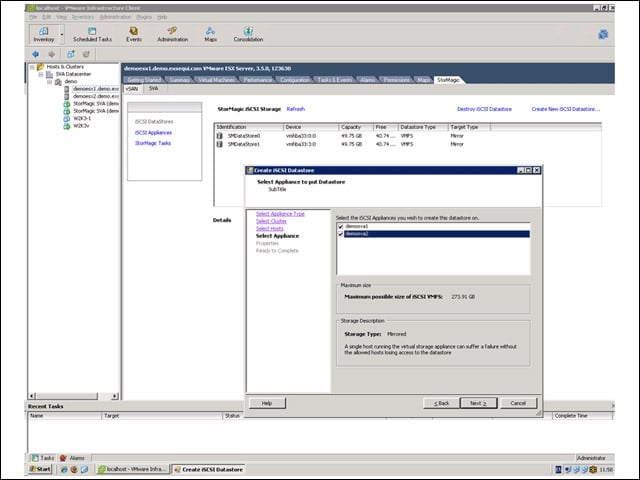Open the Inventory menu
The image size is (640, 480).
[83, 17]
